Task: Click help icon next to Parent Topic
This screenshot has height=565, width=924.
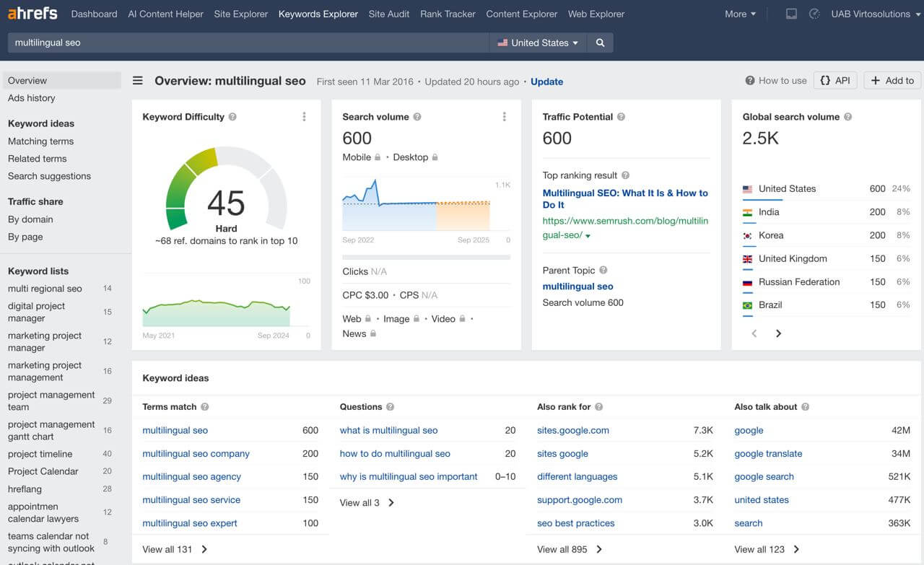Action: click(603, 271)
